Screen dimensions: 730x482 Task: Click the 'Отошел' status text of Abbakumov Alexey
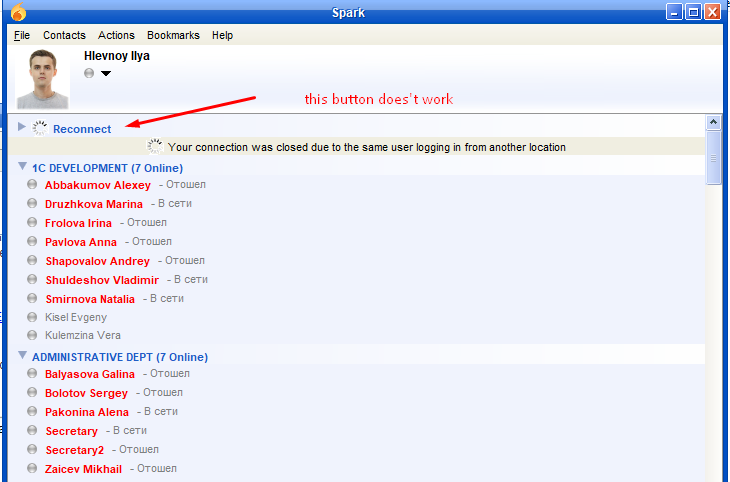(x=186, y=184)
